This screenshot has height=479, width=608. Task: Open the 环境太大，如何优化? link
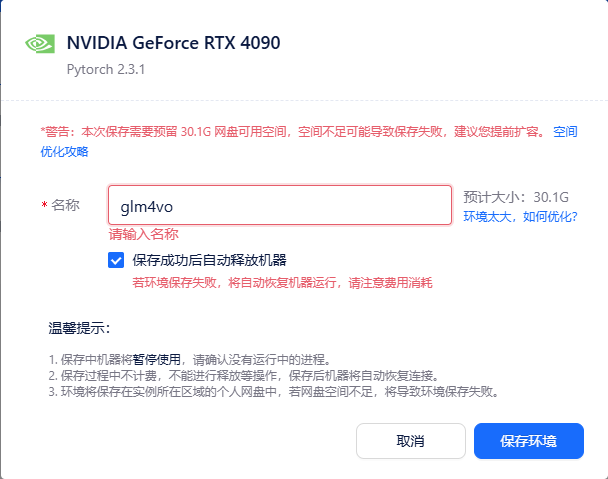coord(520,216)
